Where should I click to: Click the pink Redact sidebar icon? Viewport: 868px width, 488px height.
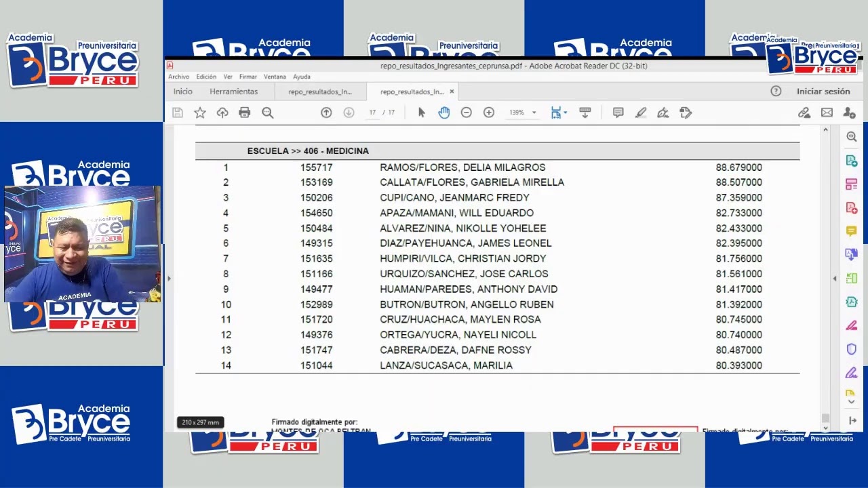852,325
